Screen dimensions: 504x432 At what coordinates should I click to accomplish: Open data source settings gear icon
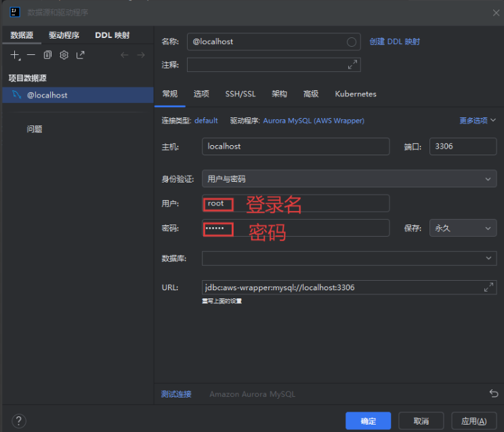pos(64,55)
